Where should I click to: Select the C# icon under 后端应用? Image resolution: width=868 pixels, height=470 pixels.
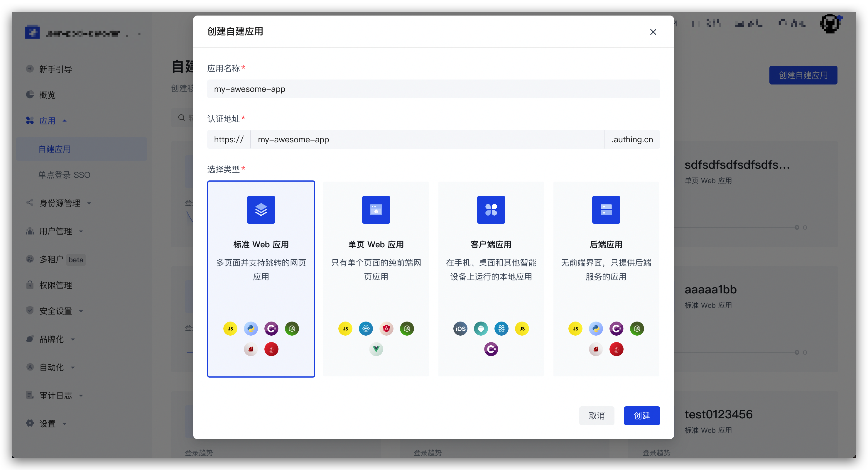click(x=617, y=329)
